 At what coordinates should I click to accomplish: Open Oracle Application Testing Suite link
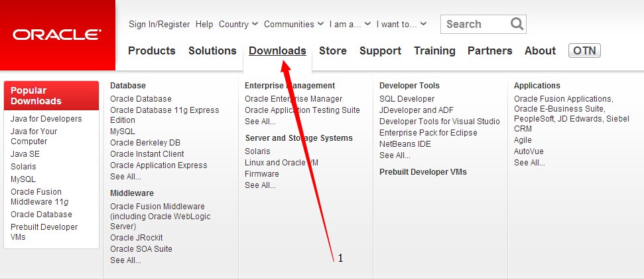point(302,110)
